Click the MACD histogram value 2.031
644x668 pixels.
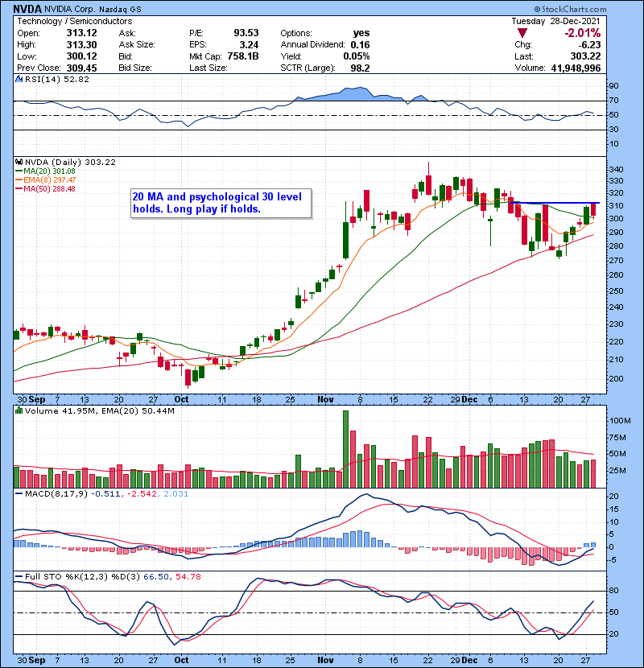(176, 494)
